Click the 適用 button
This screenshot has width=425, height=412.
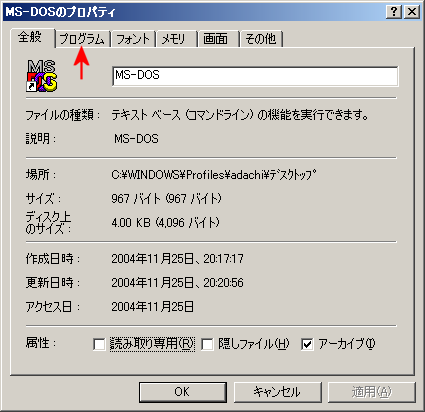372,392
